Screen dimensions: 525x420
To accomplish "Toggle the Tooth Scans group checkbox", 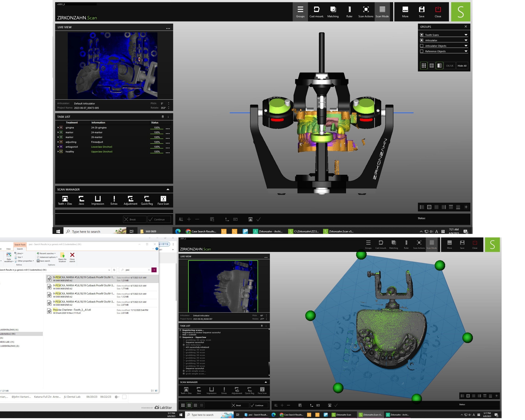I will [x=422, y=35].
